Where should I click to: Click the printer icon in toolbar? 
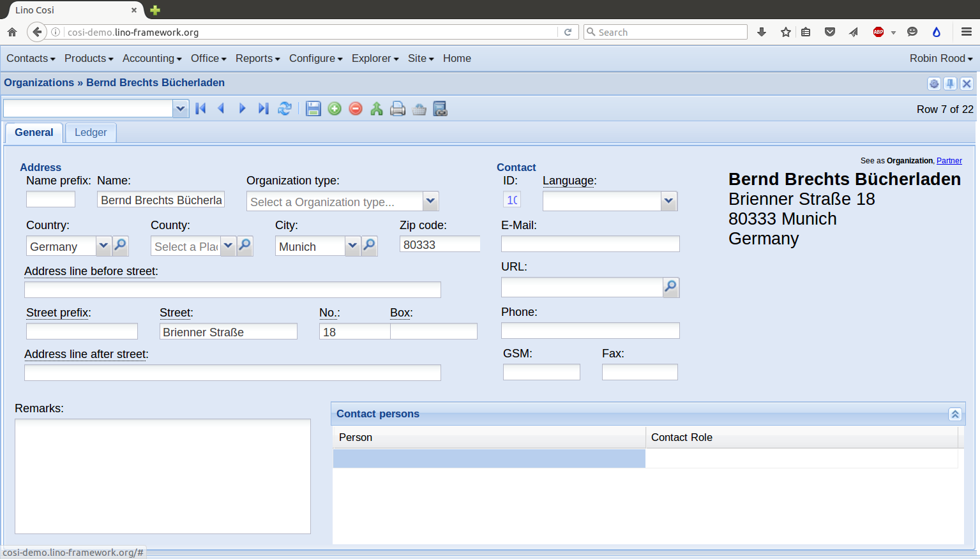398,108
